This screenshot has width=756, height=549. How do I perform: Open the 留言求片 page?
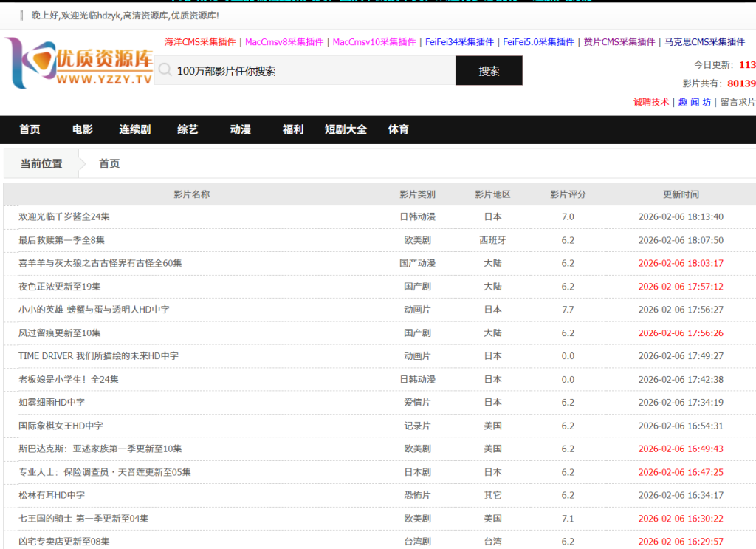(x=738, y=102)
